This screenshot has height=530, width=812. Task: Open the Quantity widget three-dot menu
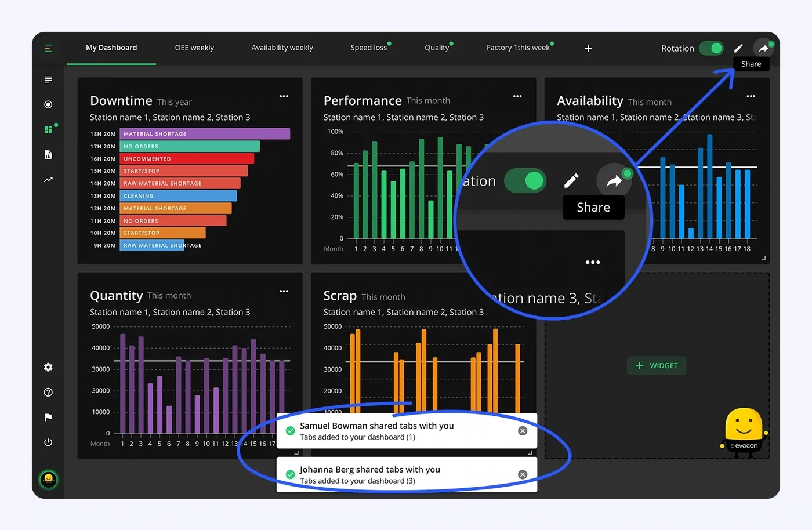tap(284, 291)
